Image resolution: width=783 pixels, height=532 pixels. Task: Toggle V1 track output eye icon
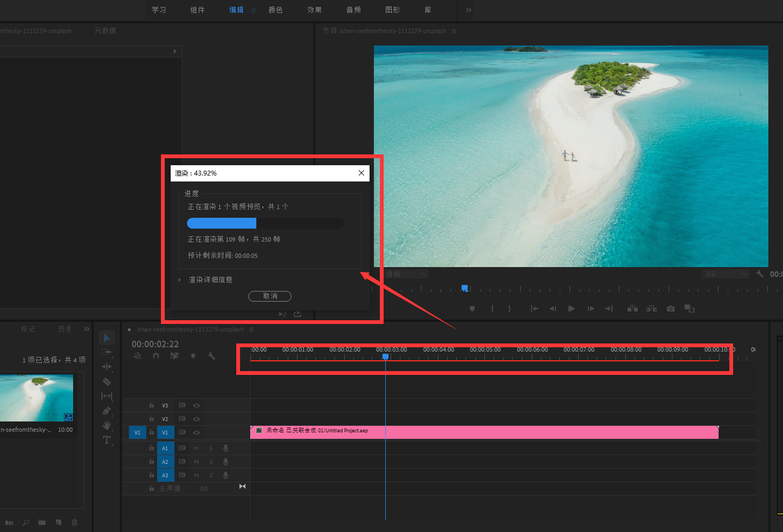pyautogui.click(x=197, y=432)
